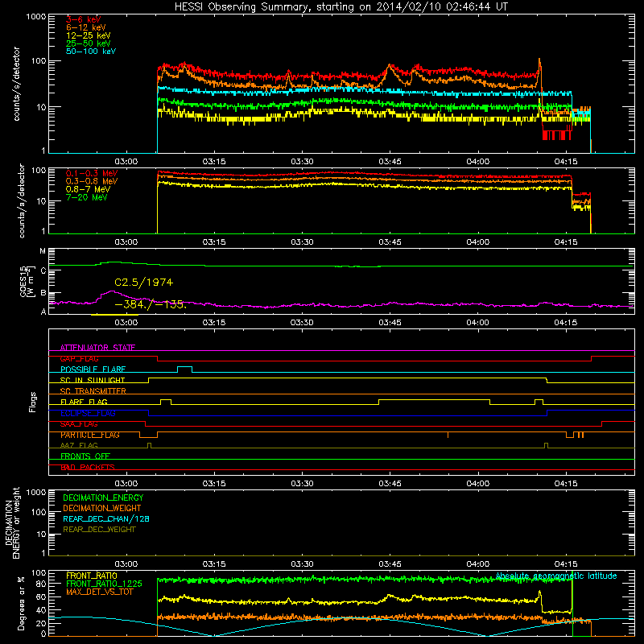Click the sharp 3-6 keV spike near 04:10
644x644 pixels.
pos(539,66)
